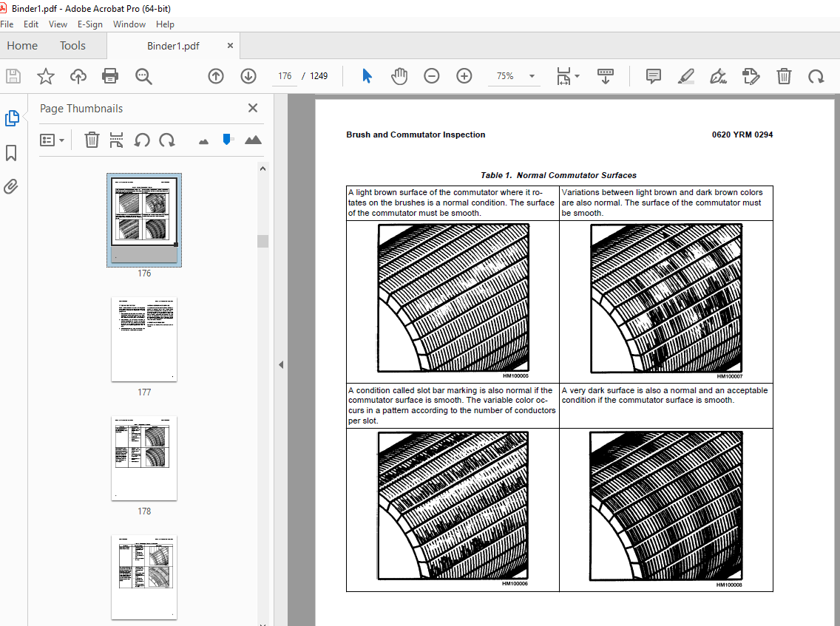The image size is (840, 626).
Task: Enlarge page thumbnails with the large mountain icon
Action: tap(253, 140)
